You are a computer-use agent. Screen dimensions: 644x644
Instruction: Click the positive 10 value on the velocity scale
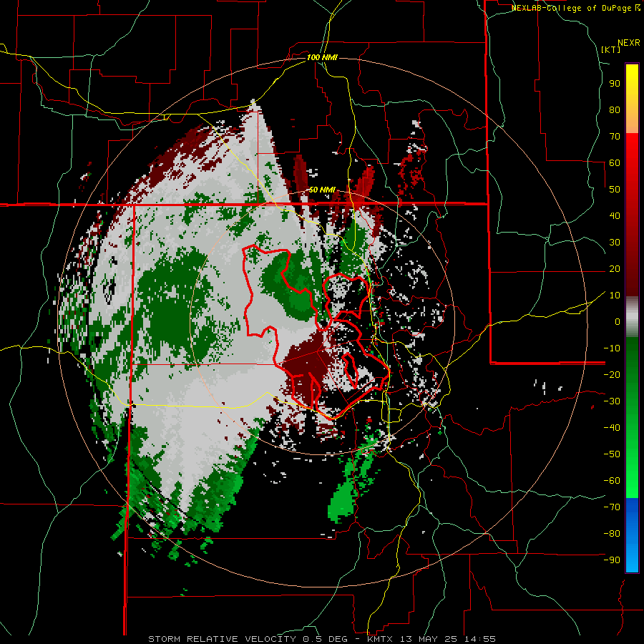(615, 296)
